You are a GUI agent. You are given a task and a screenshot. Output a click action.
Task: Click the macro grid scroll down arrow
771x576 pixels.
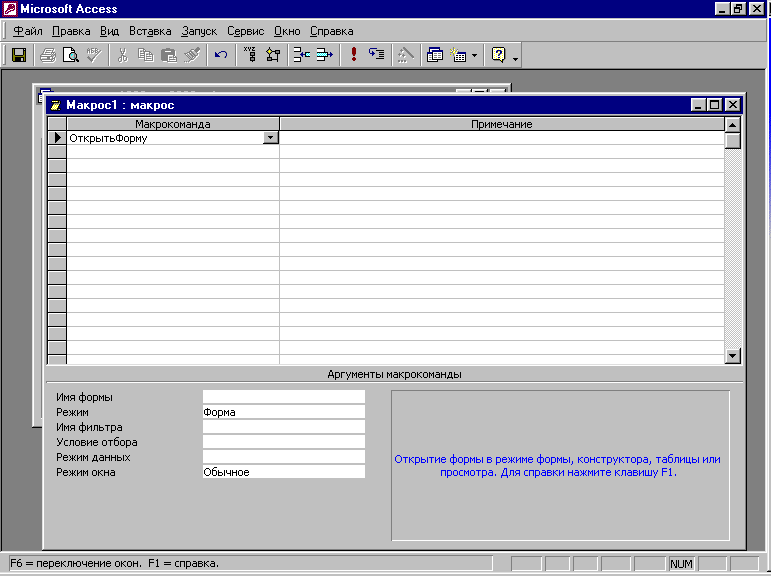(733, 356)
